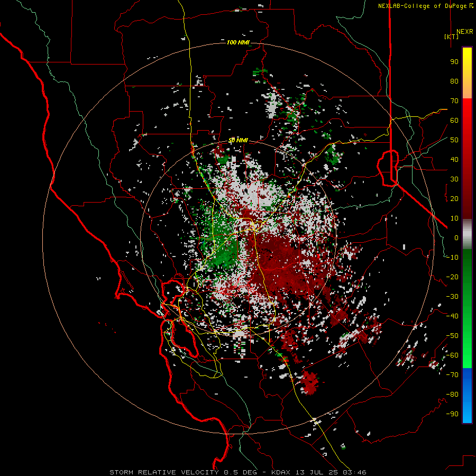The width and height of the screenshot is (476, 476).
Task: Click the Storm Relative Velocity caption at bottom
Action: coord(237,472)
